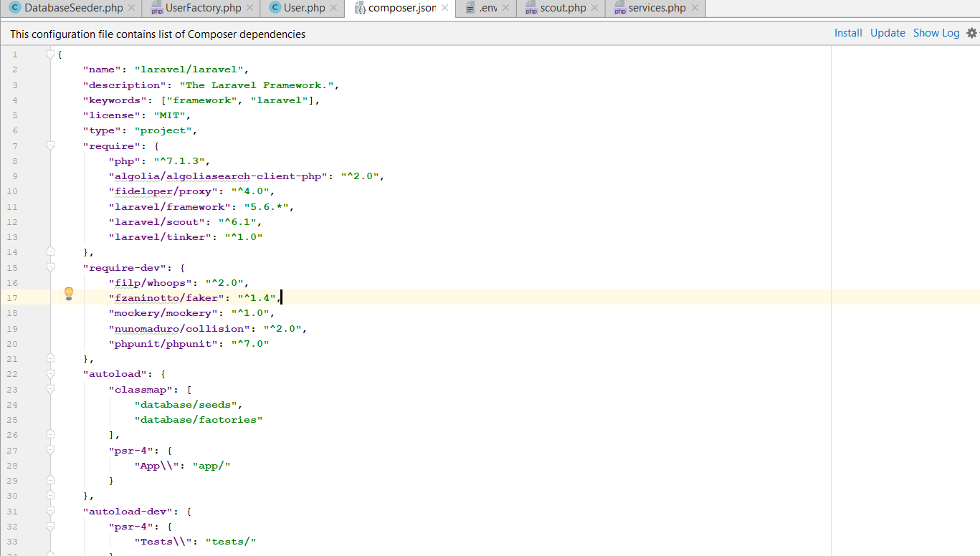Click the "The Laravel Framework." description value
Screen dimensions: 980x556
coord(257,85)
